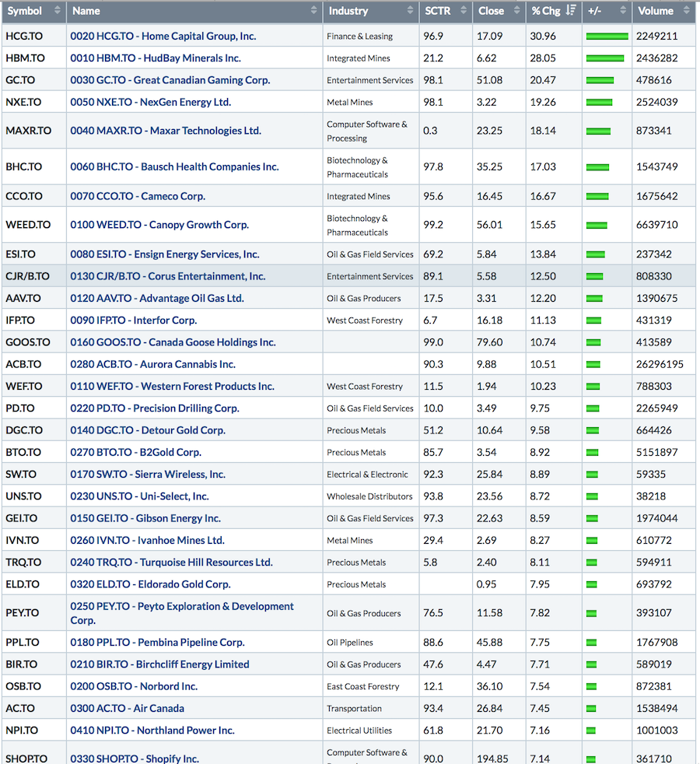
Task: Sort by +/- column sort arrows
Action: coord(622,11)
